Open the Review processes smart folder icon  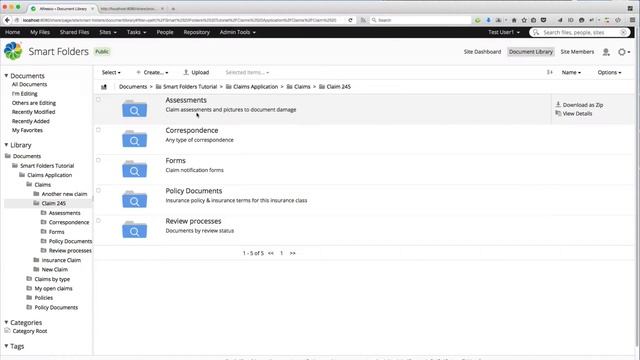(134, 230)
